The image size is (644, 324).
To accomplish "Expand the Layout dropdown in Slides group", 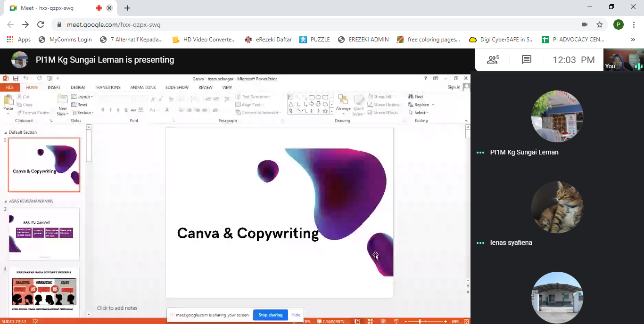I will point(83,97).
